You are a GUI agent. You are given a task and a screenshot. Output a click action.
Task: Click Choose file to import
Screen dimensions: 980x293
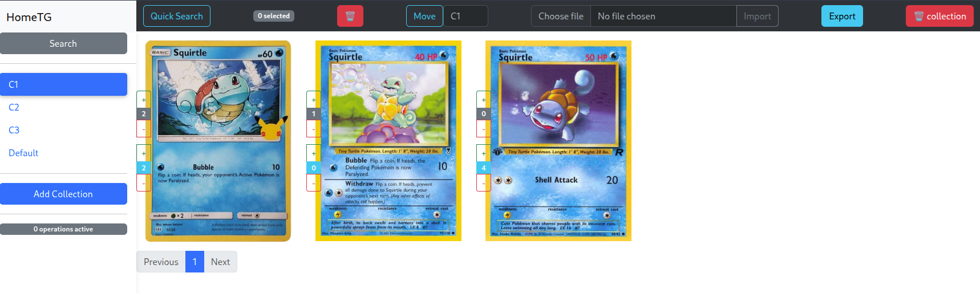click(x=561, y=16)
